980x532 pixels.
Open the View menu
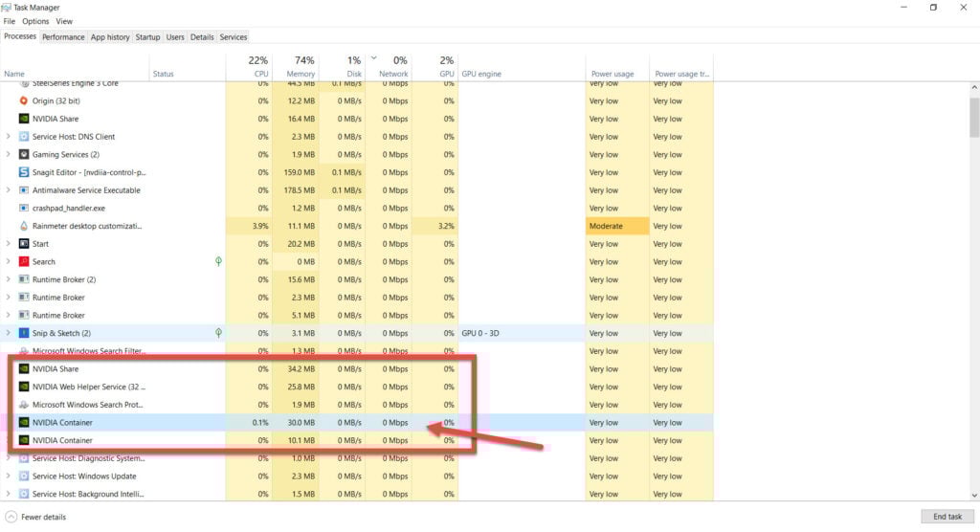click(x=64, y=21)
